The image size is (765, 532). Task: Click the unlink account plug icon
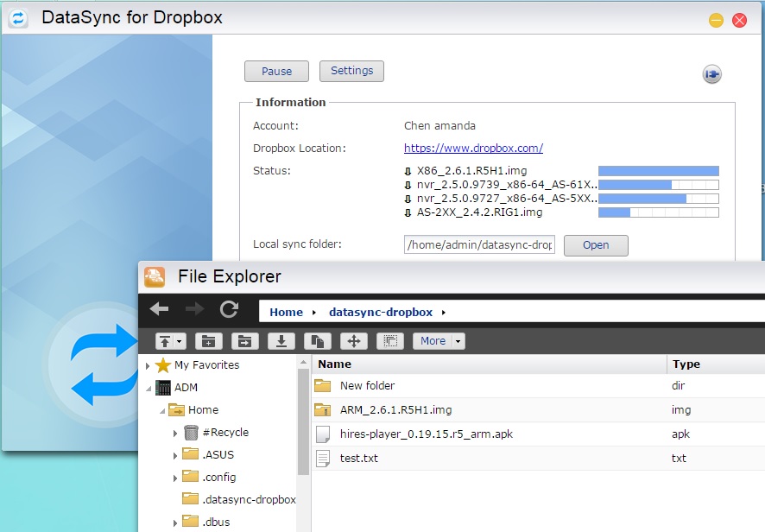(711, 74)
